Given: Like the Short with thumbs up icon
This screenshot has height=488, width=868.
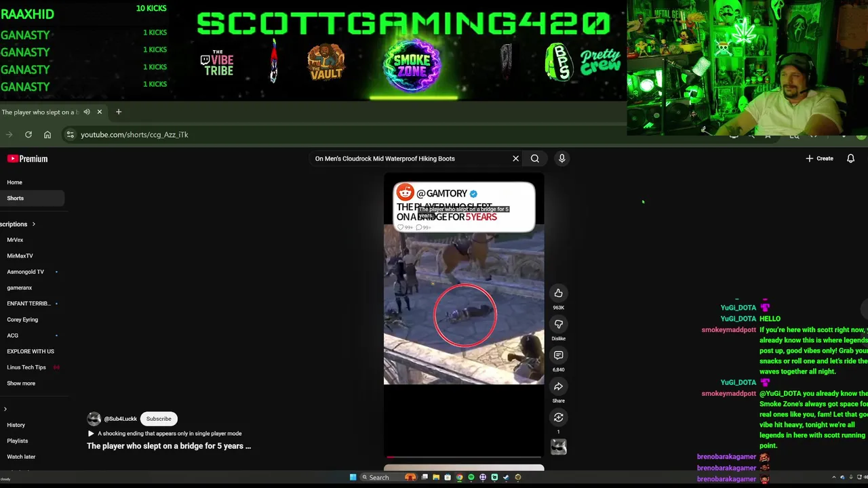Looking at the screenshot, I should (558, 293).
